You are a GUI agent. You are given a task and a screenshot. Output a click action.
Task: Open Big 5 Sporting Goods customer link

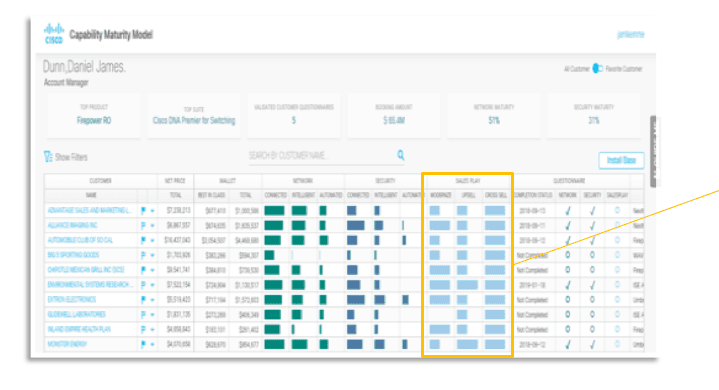[x=73, y=255]
